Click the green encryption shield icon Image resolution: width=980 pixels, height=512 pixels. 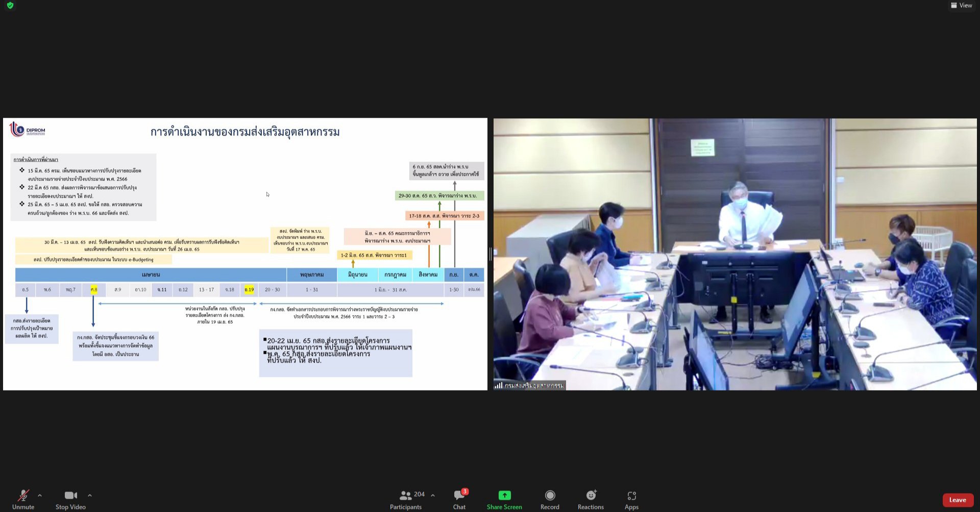(x=10, y=5)
